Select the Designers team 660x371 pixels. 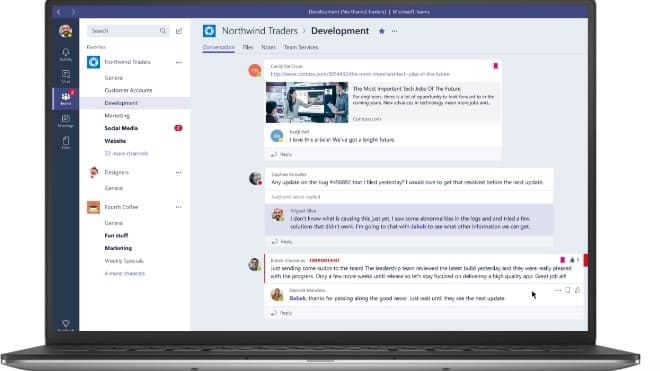[x=117, y=172]
